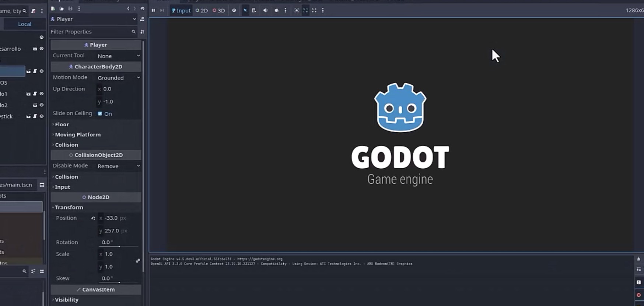Click the CanvasItem class header
This screenshot has width=644, height=306.
pos(96,290)
